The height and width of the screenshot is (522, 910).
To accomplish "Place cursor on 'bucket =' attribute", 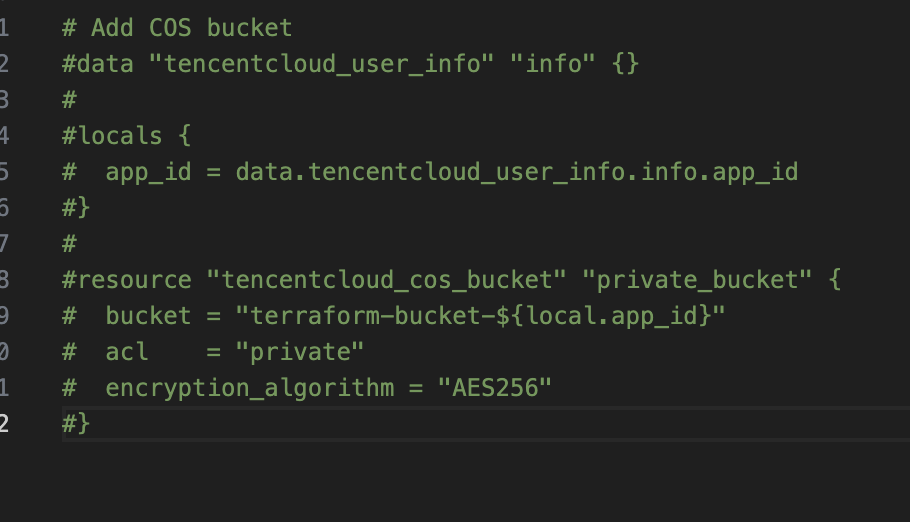I will (163, 316).
